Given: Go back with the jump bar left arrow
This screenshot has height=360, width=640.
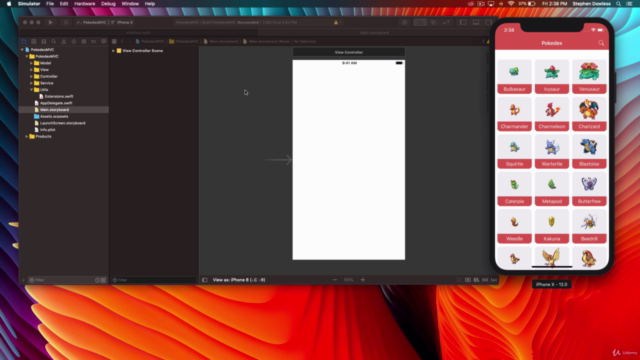Looking at the screenshot, I should point(122,42).
